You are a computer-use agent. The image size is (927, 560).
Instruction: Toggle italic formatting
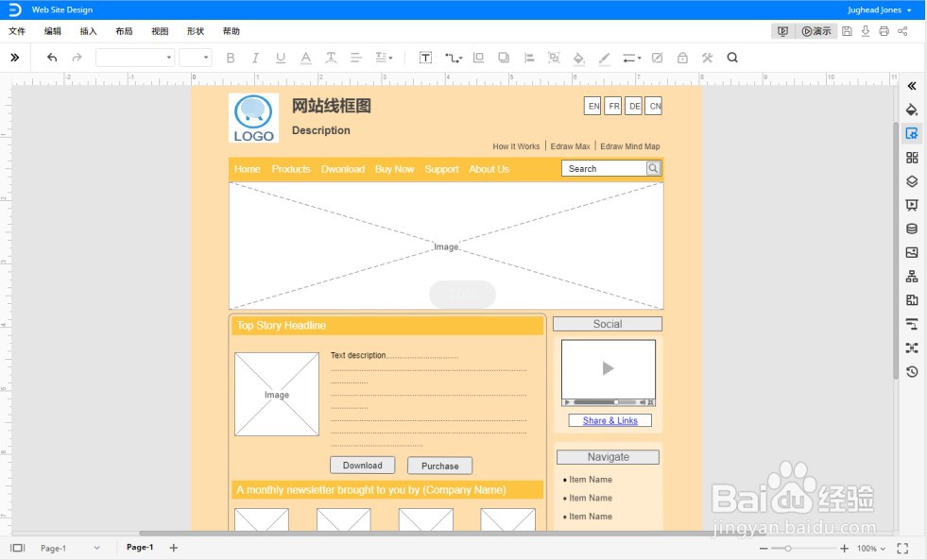click(x=255, y=58)
